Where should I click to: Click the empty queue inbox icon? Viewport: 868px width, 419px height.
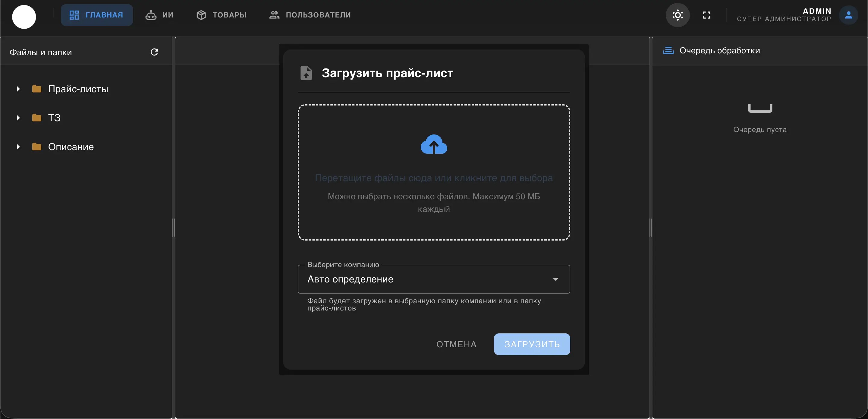point(760,108)
